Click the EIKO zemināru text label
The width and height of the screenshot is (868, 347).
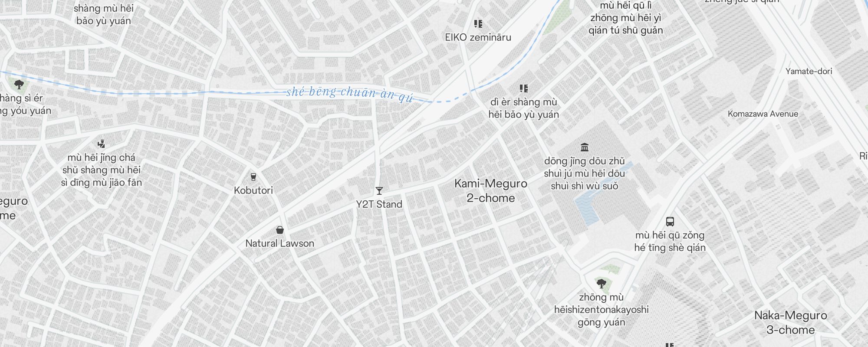[x=478, y=37]
